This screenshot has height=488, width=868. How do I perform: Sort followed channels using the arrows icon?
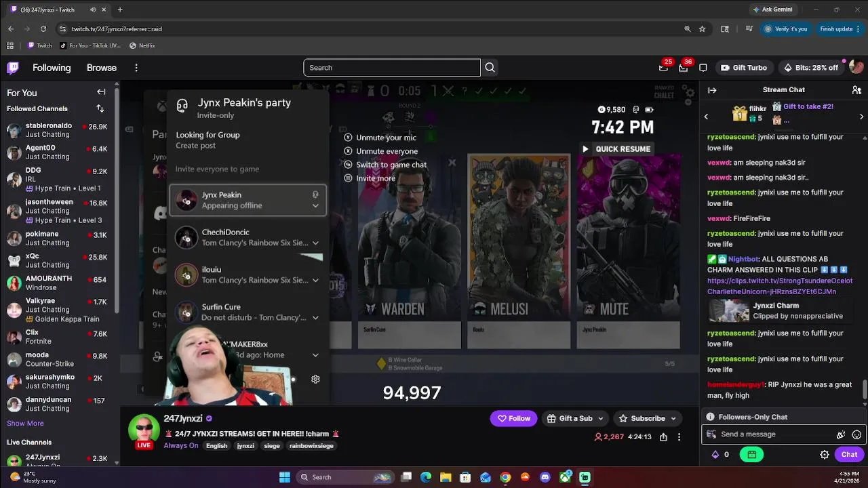coord(100,108)
